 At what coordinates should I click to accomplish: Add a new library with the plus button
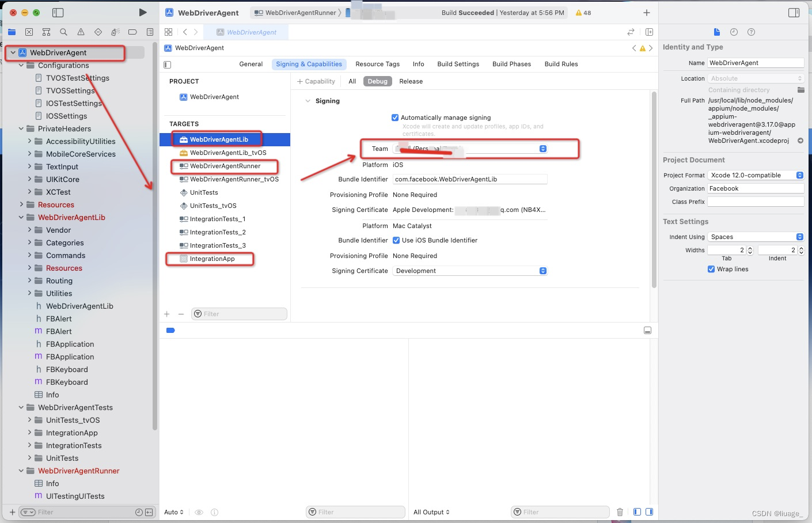[x=647, y=13]
